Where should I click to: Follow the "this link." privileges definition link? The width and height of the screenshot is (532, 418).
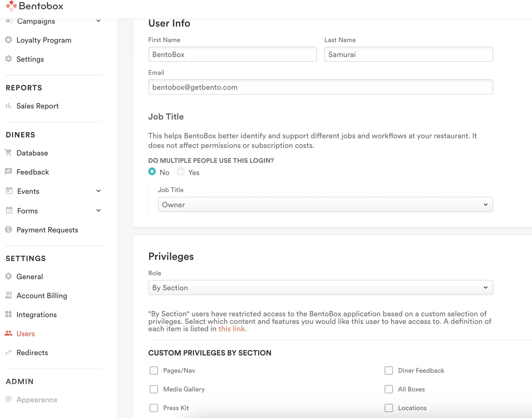(233, 329)
